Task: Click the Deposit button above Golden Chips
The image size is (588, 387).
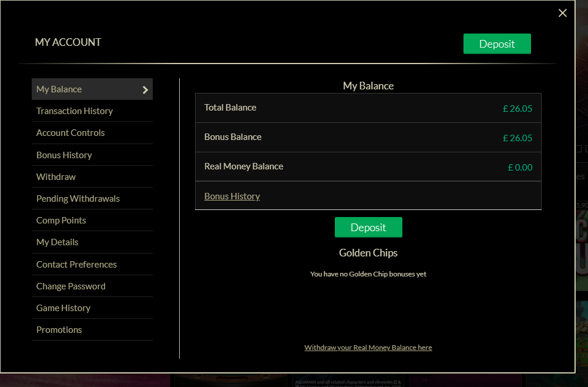Action: click(x=368, y=228)
